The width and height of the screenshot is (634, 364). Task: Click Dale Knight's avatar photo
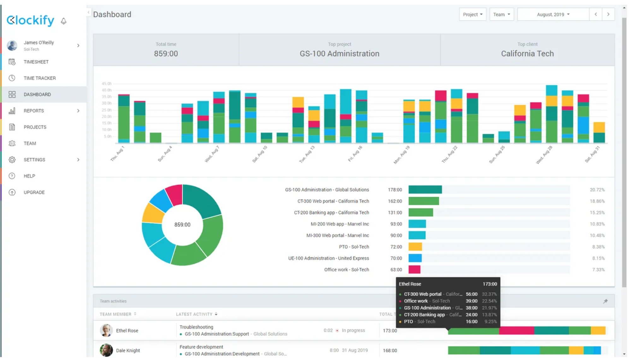coord(106,350)
